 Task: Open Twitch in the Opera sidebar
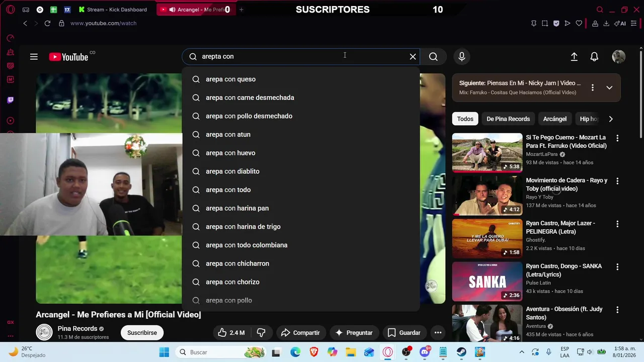tap(10, 100)
